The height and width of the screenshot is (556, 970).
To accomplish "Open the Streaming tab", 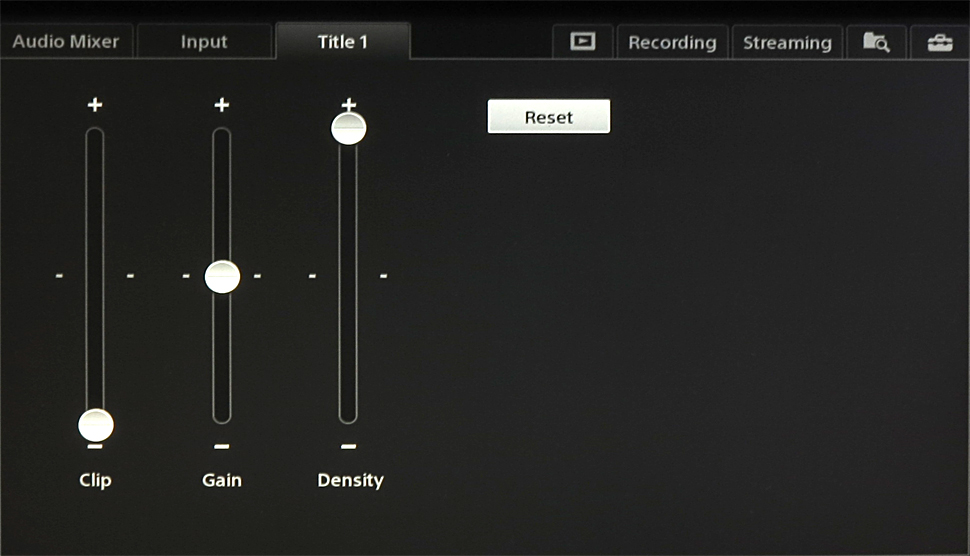I will coord(787,43).
